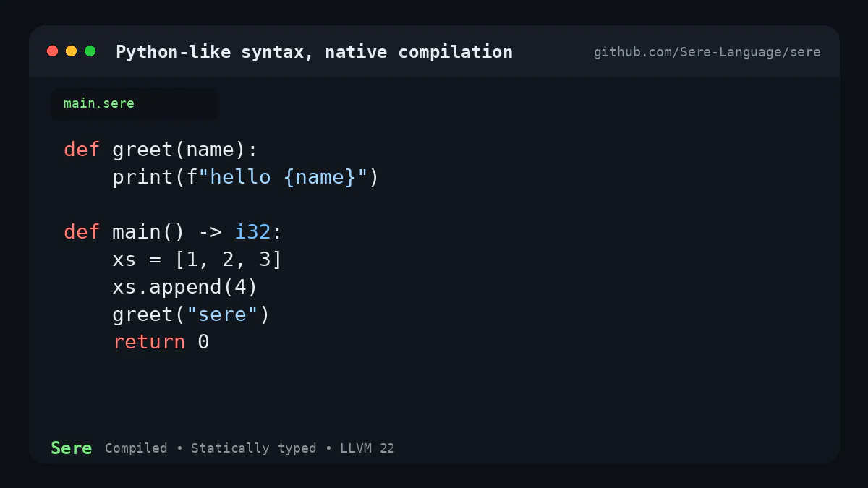Select the main.sere file tab

[134, 103]
